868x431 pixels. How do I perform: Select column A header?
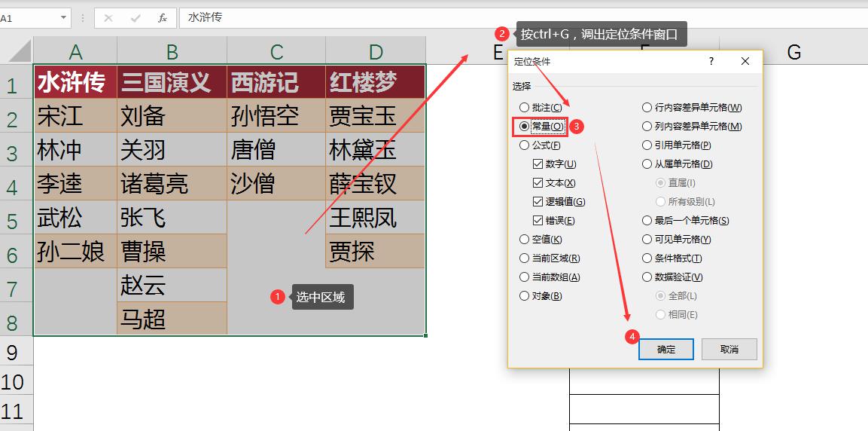(x=75, y=51)
